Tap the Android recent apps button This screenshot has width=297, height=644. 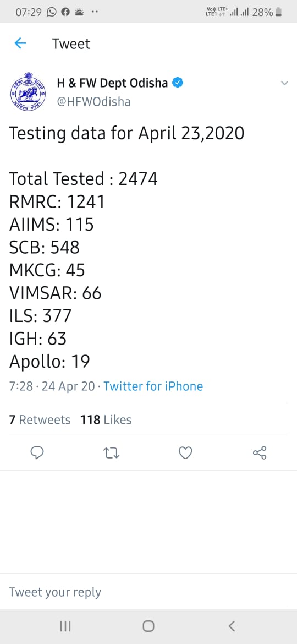[x=65, y=626]
